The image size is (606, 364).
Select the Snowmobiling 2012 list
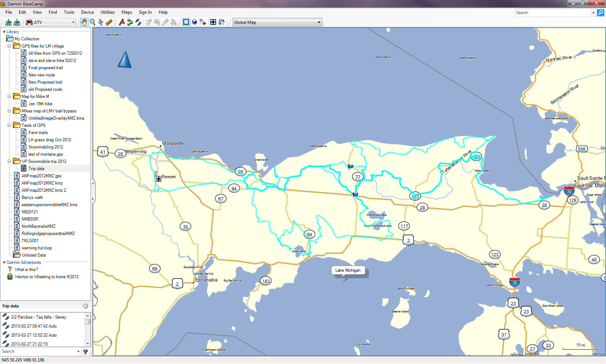(x=42, y=147)
